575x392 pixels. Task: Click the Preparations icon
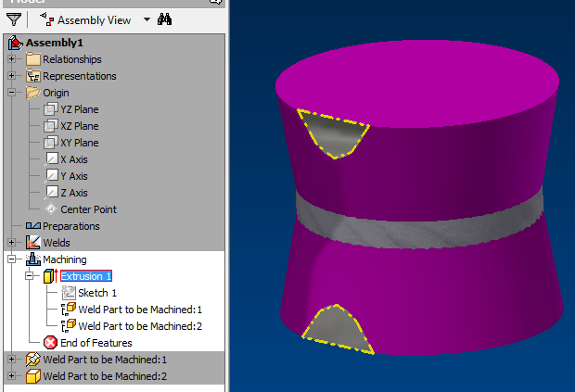(x=33, y=226)
